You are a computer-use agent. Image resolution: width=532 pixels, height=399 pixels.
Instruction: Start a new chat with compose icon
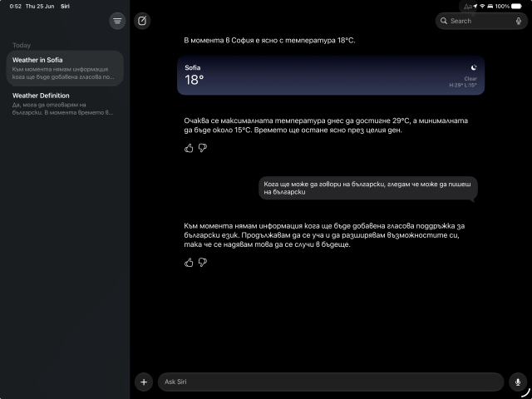click(x=142, y=21)
